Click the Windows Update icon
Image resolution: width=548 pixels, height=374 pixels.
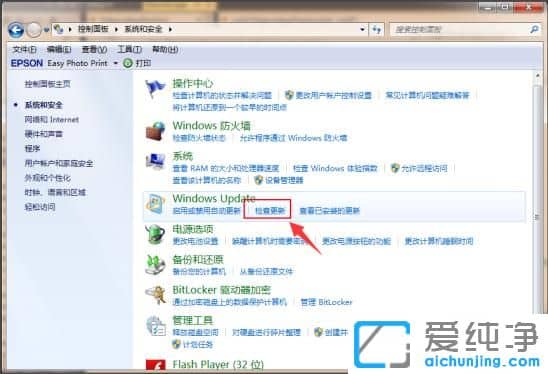(x=155, y=203)
